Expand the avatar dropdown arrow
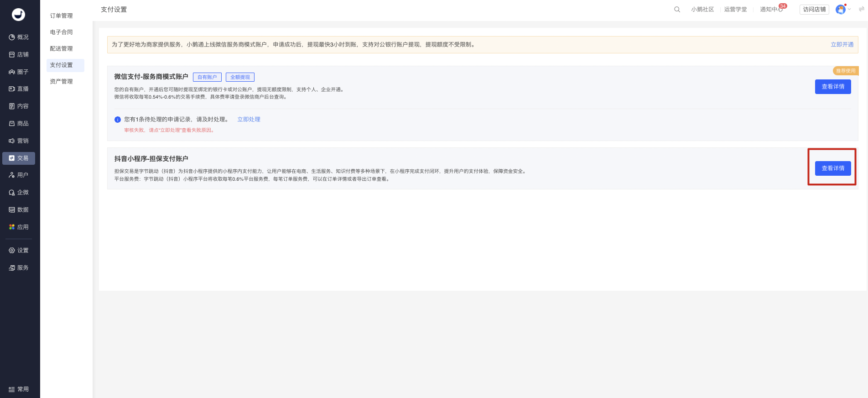The width and height of the screenshot is (868, 398). [x=849, y=10]
